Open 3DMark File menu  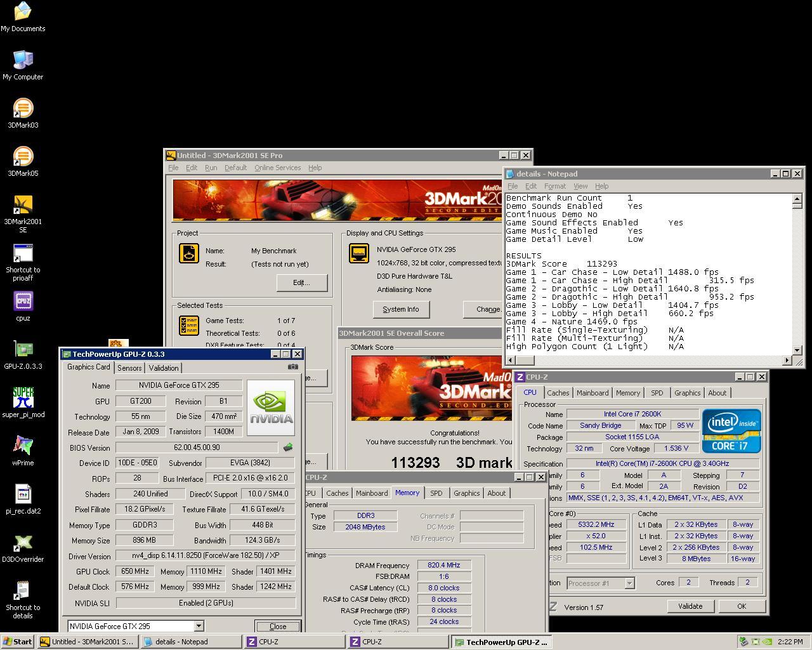point(173,168)
